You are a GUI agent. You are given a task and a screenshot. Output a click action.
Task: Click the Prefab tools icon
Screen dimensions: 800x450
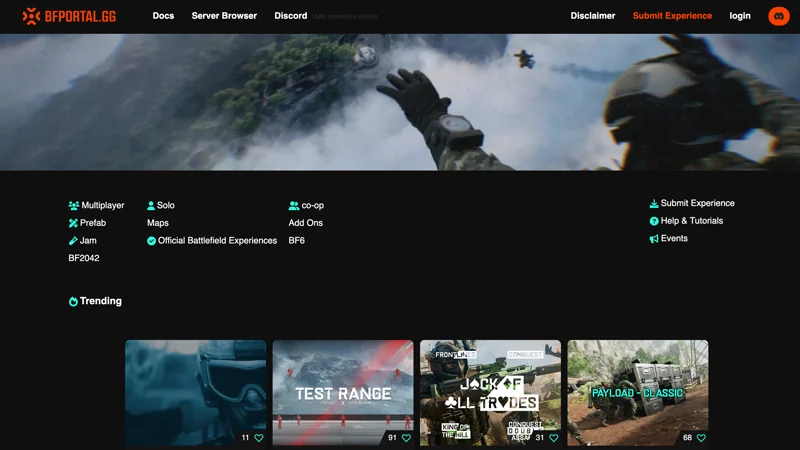coord(73,223)
